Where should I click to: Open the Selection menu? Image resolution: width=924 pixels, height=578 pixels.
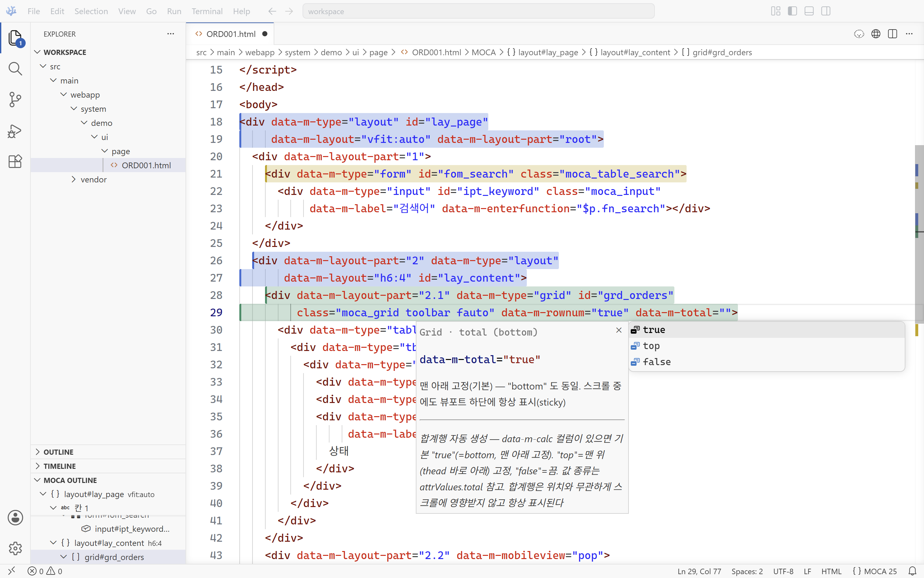point(91,11)
